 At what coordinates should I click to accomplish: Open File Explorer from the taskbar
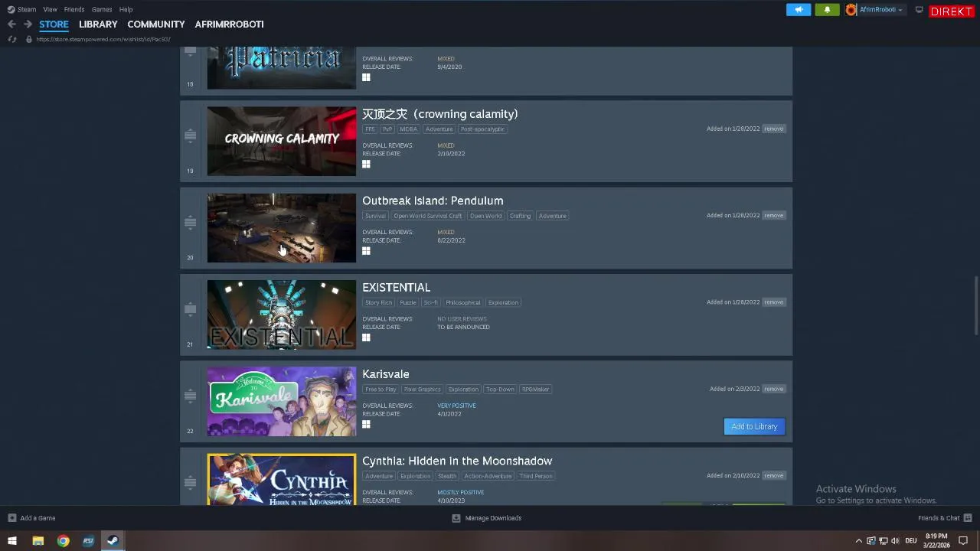(38, 540)
